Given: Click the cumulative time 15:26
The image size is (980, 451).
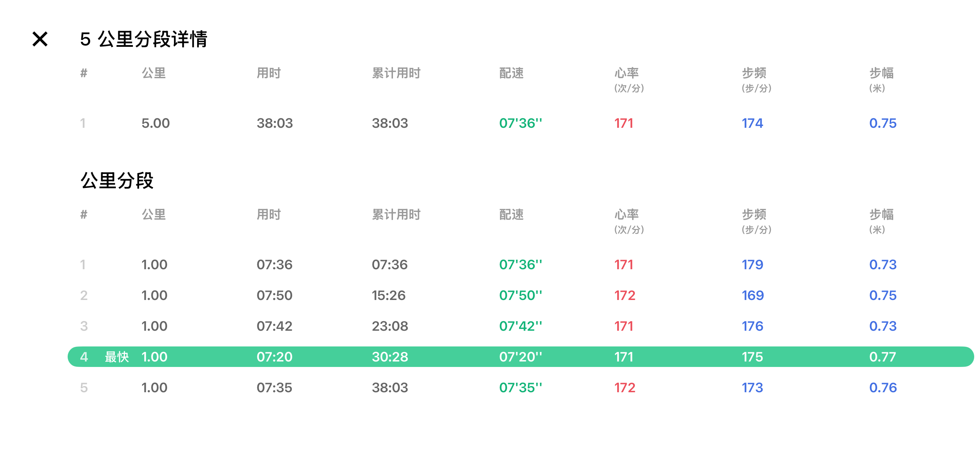Looking at the screenshot, I should pyautogui.click(x=389, y=296).
